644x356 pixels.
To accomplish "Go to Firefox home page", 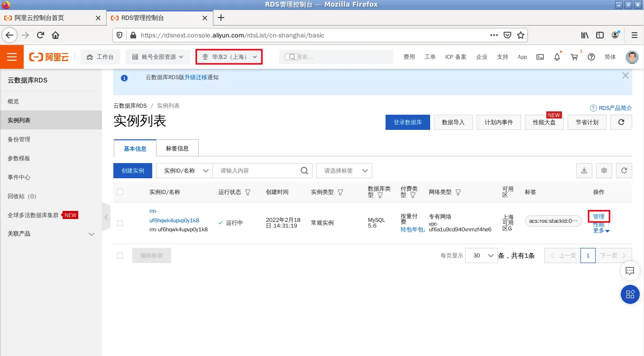I will tap(55, 35).
